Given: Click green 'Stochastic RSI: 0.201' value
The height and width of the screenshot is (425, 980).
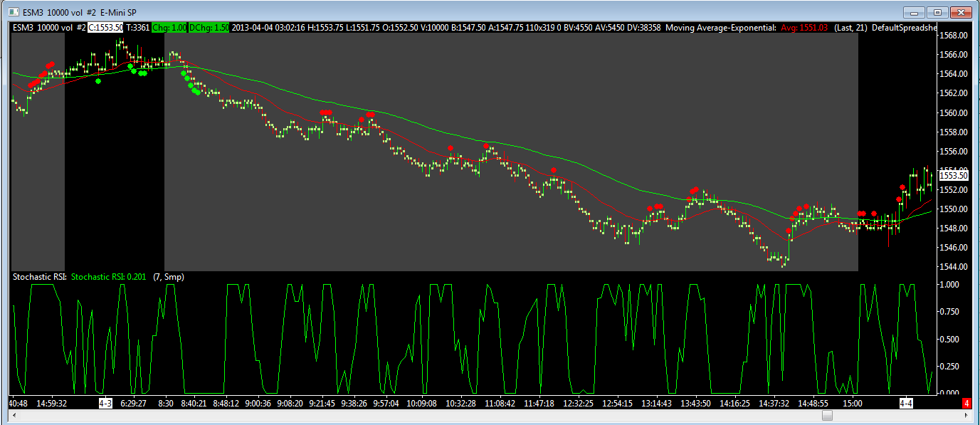Looking at the screenshot, I should [108, 276].
